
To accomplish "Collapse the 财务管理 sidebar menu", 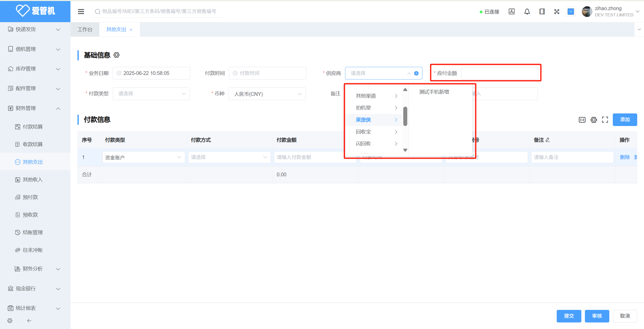I will coord(35,108).
